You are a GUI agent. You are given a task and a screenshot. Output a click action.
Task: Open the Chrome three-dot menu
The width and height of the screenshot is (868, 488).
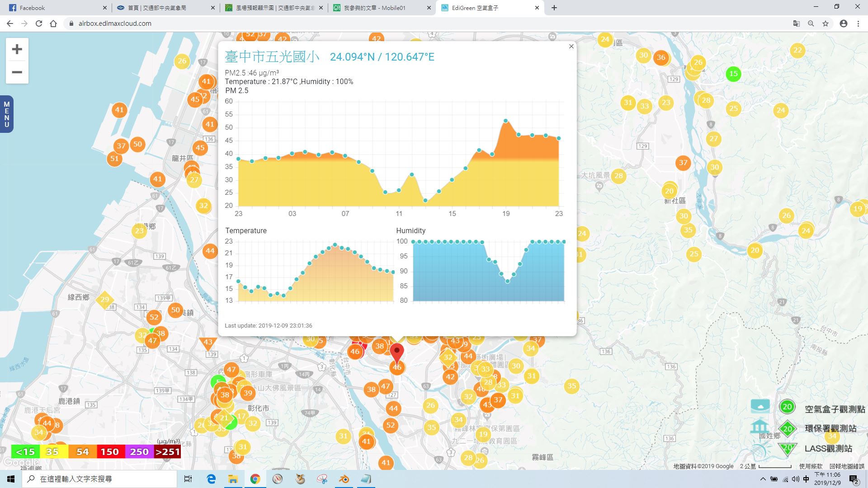(x=858, y=23)
